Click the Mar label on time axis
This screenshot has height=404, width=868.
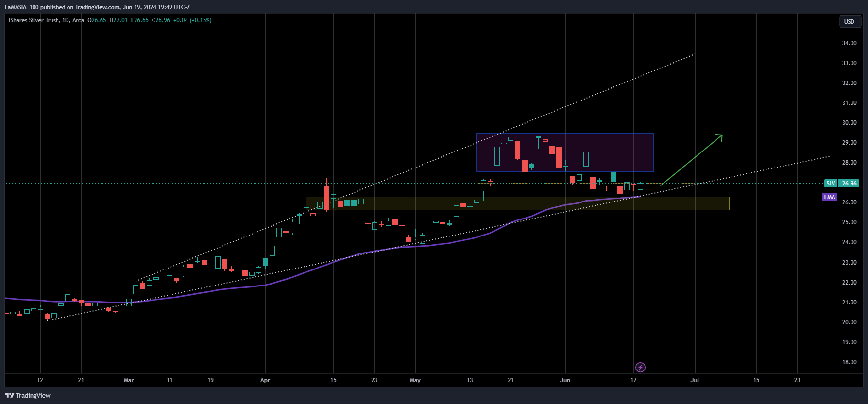pos(129,380)
